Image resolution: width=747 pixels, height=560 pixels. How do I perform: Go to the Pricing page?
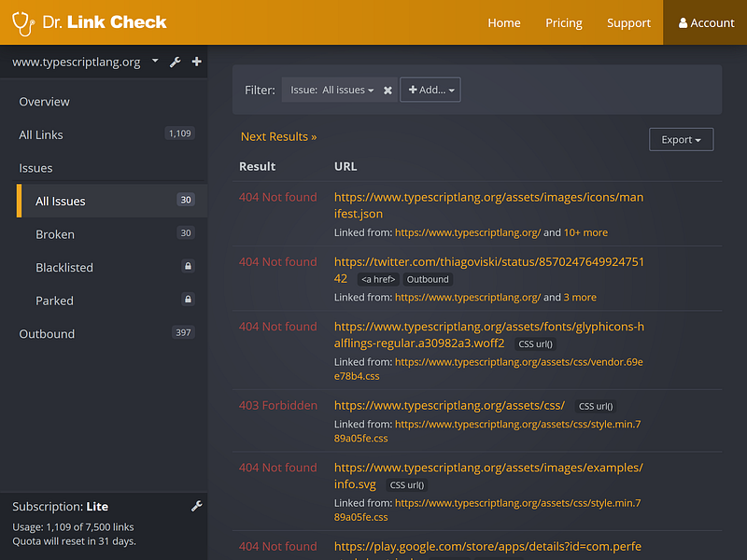[x=564, y=22]
